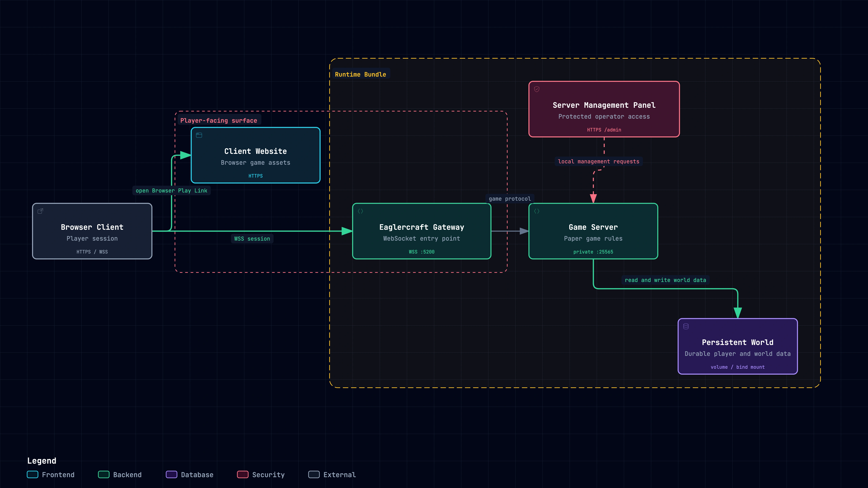The image size is (868, 488).
Task: Click the 'HTTPS / WSS' text in Browser Client
Action: tap(92, 252)
